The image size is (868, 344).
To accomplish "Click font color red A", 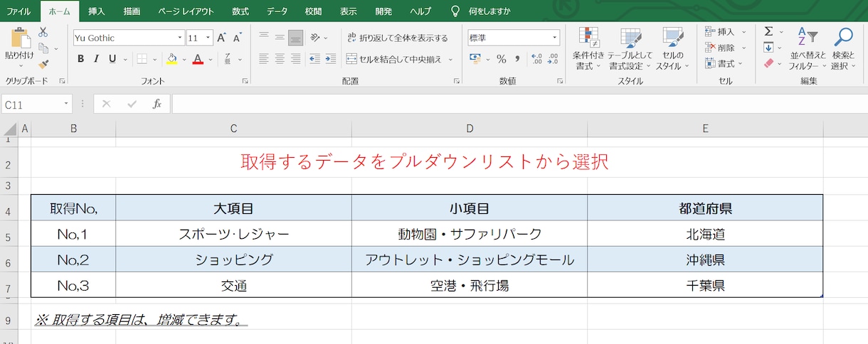I will pyautogui.click(x=198, y=59).
